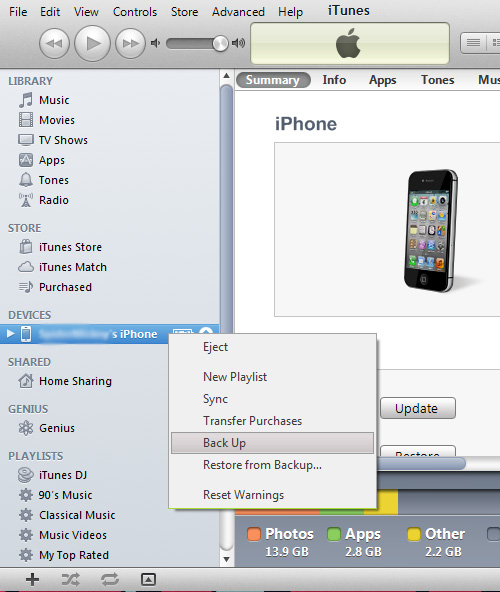The width and height of the screenshot is (500, 592).
Task: Click sidebar scrollbar up arrow
Action: 226,76
